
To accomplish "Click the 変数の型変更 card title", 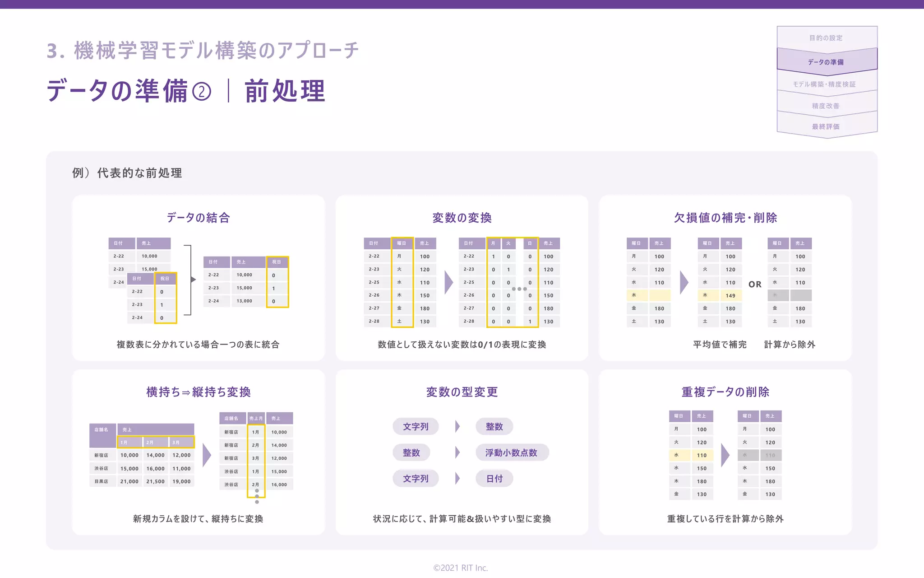I will (462, 392).
